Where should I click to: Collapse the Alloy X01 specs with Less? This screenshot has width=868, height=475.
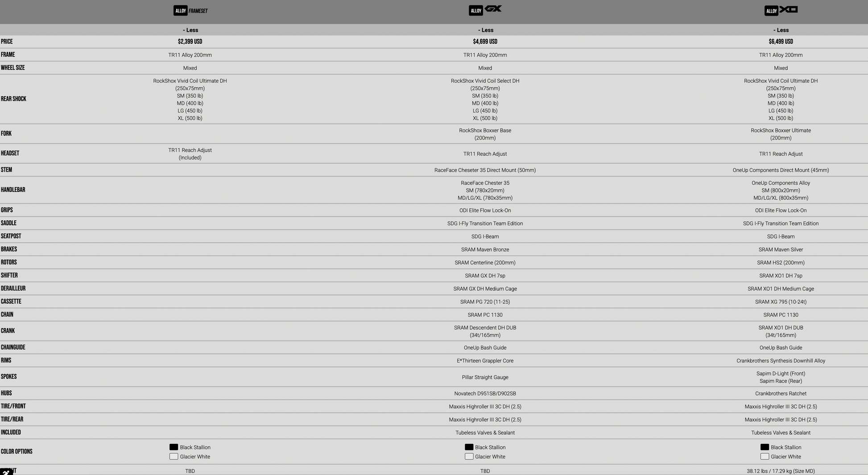click(x=781, y=30)
